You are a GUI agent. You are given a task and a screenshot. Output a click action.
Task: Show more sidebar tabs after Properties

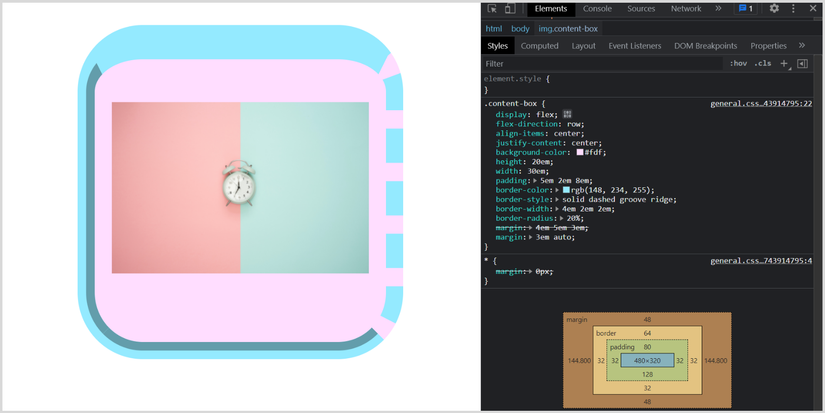pos(802,46)
